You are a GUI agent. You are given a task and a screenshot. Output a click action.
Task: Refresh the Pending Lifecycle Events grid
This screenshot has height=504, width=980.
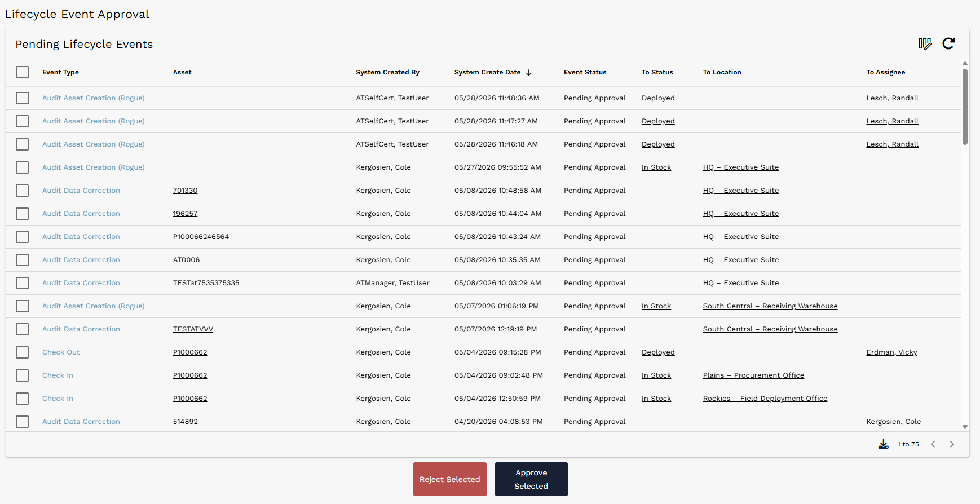click(x=948, y=43)
